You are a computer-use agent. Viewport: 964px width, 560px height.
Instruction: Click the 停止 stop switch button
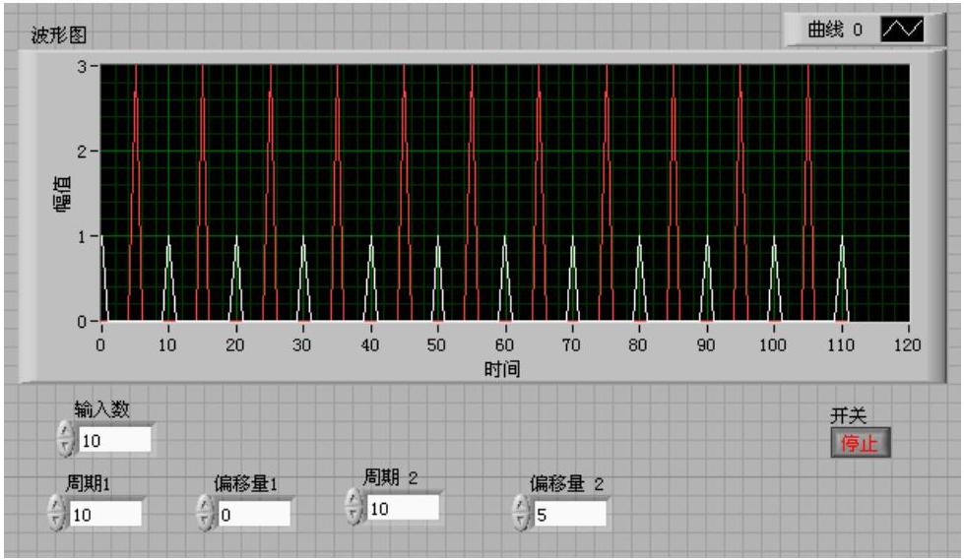pyautogui.click(x=860, y=443)
